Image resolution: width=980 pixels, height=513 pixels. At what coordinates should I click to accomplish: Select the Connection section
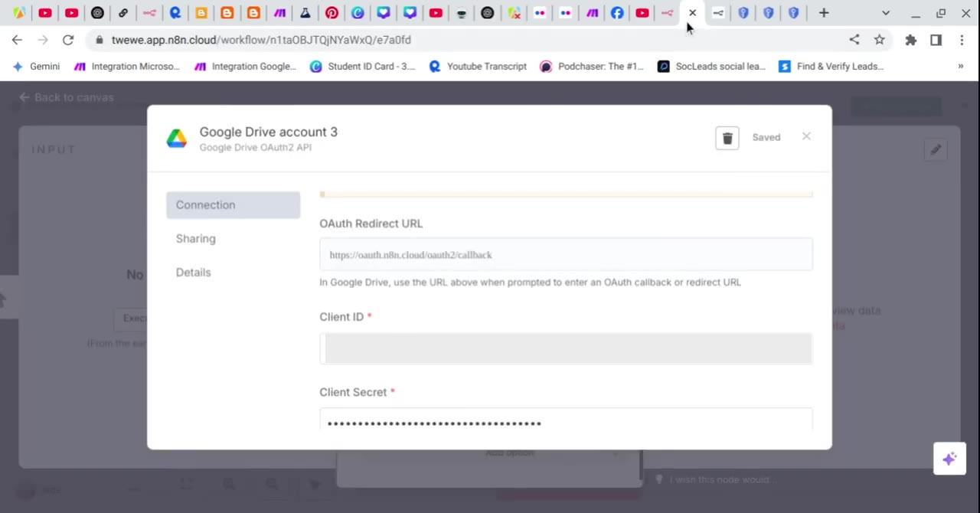233,205
